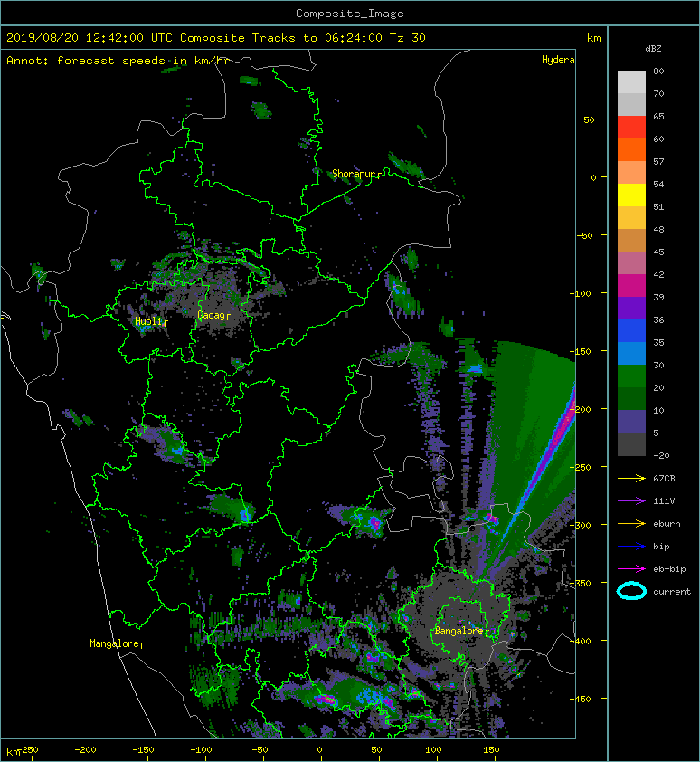
Task: Click the magenta eb+bip legend arrow
Action: [631, 569]
